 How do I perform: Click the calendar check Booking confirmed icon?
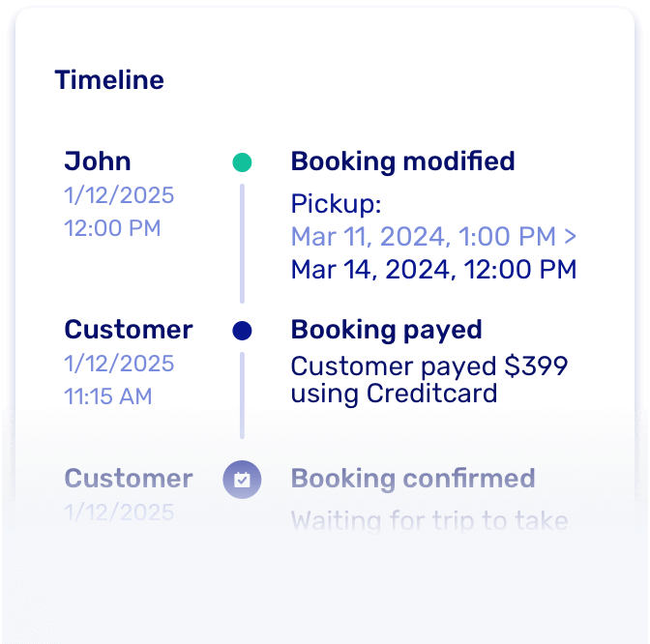point(242,480)
